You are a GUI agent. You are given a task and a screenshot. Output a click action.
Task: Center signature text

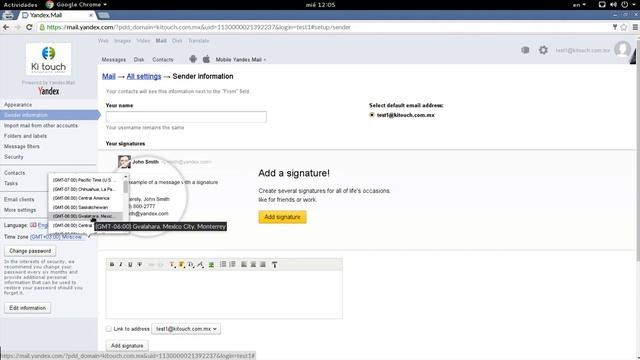click(253, 264)
